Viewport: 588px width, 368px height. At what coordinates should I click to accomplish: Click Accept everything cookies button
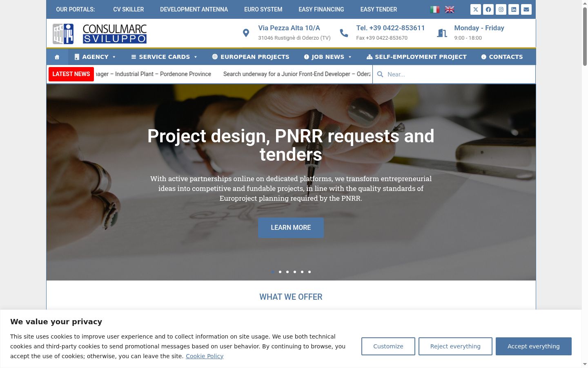point(534,346)
